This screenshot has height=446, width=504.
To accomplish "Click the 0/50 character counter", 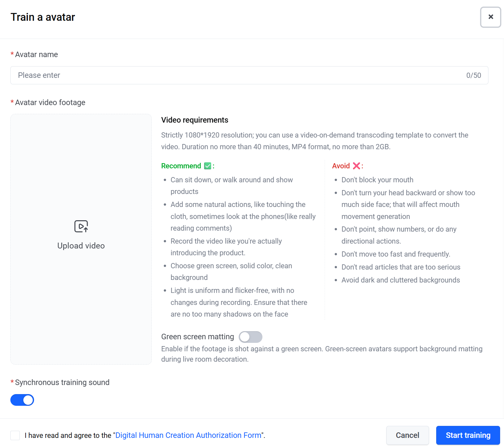I will [x=474, y=75].
